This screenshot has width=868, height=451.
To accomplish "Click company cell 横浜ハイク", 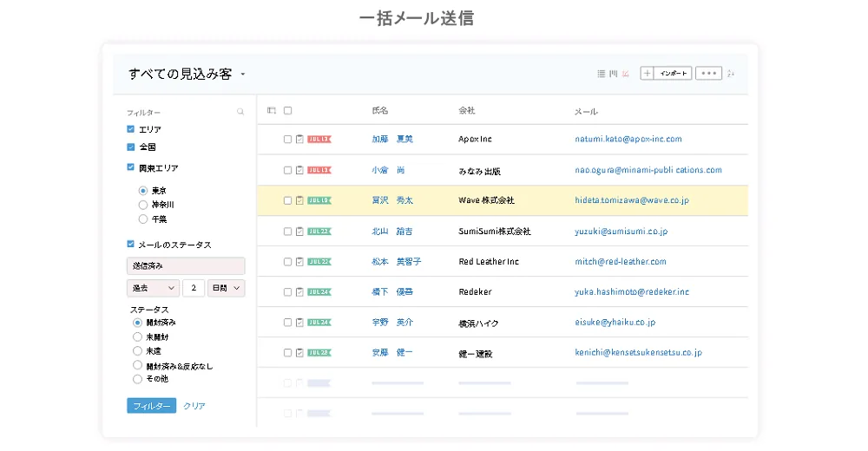I will (x=478, y=324).
